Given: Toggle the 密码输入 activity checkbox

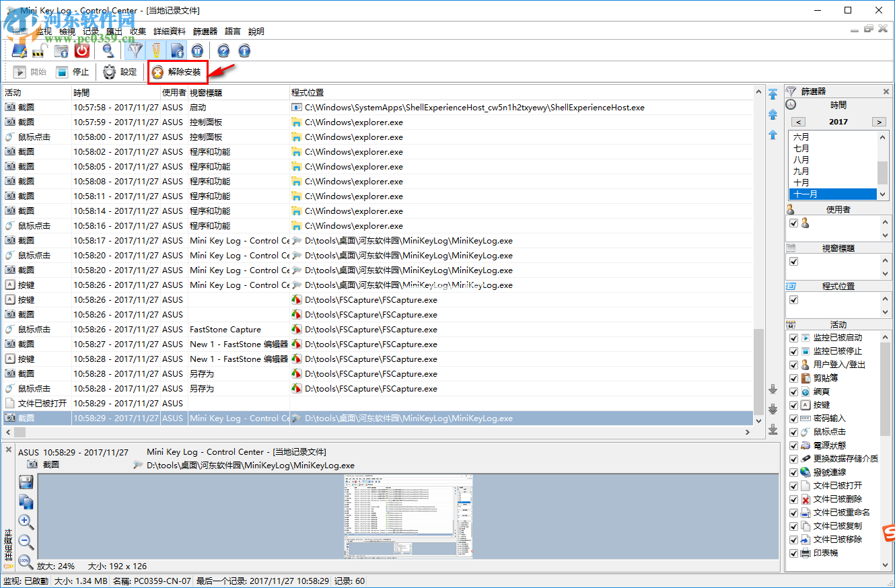Looking at the screenshot, I should coord(794,418).
